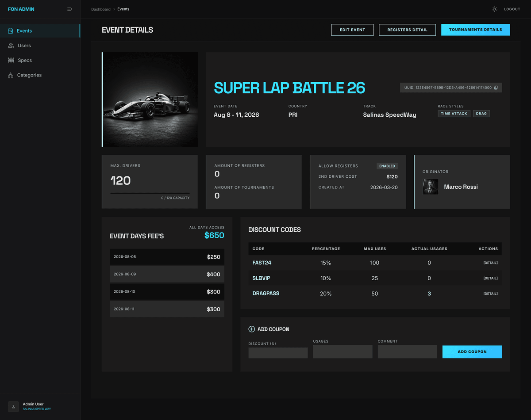Click the EDIT EVENT button
The height and width of the screenshot is (420, 531).
352,30
